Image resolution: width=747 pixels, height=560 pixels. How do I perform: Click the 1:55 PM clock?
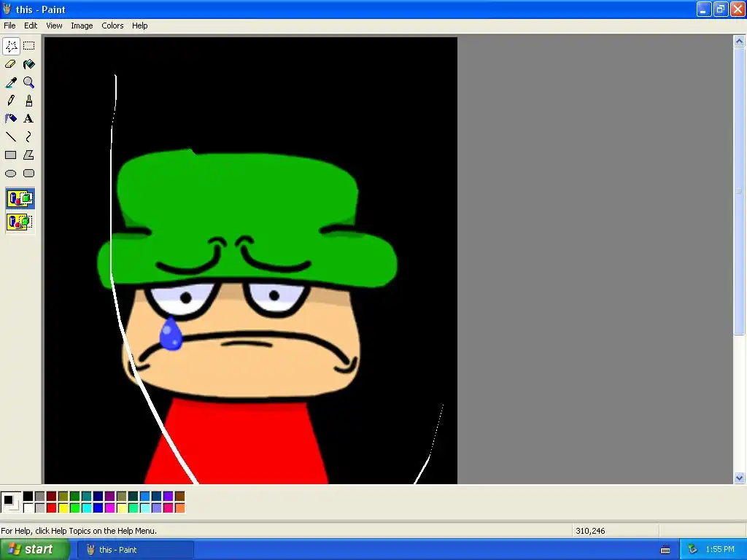point(720,550)
